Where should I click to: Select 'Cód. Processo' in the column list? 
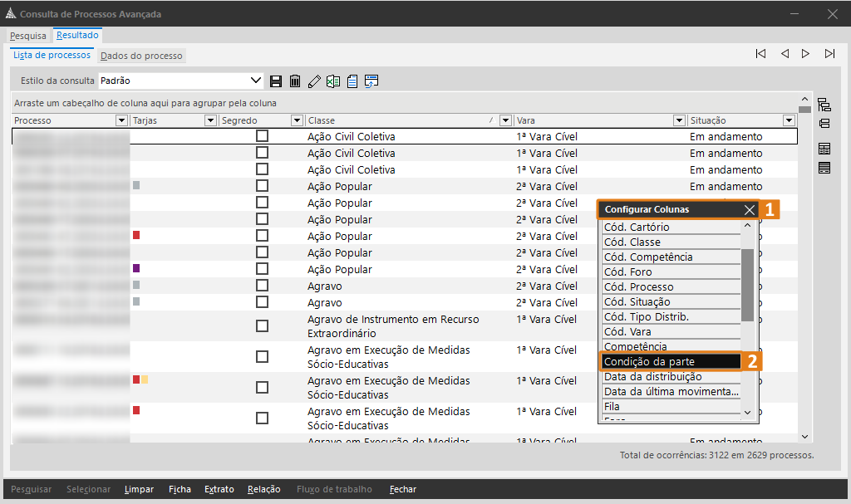click(671, 286)
